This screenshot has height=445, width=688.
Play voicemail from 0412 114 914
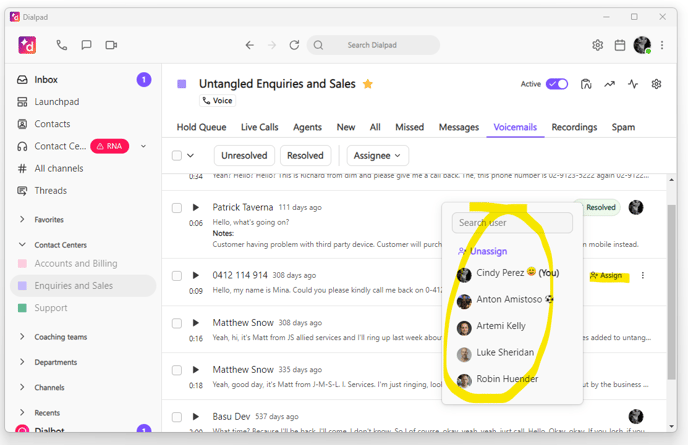(x=196, y=275)
